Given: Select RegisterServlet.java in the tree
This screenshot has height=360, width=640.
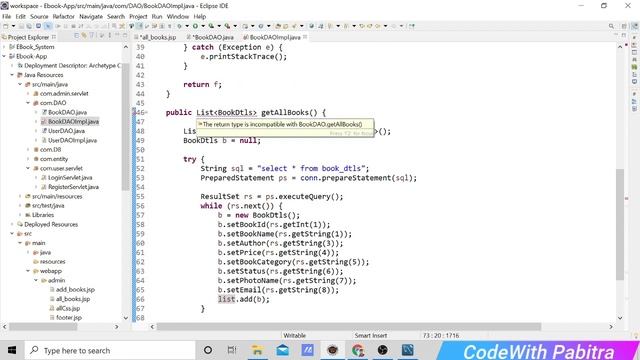Looking at the screenshot, I should point(73,187).
